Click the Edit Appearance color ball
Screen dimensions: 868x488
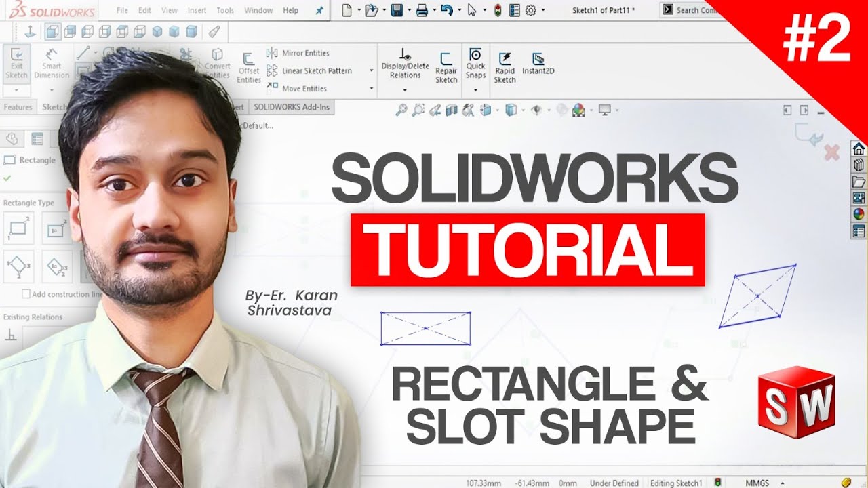578,110
